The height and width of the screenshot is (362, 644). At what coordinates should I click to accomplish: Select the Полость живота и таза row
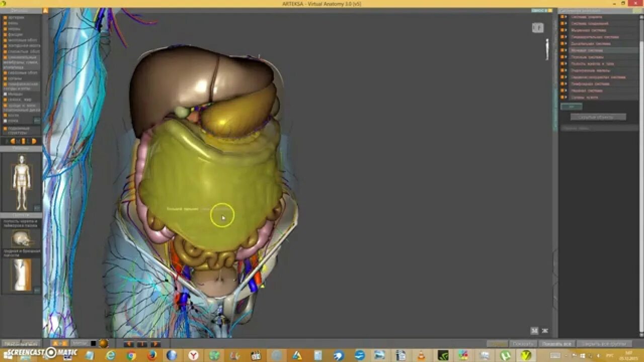click(x=599, y=64)
